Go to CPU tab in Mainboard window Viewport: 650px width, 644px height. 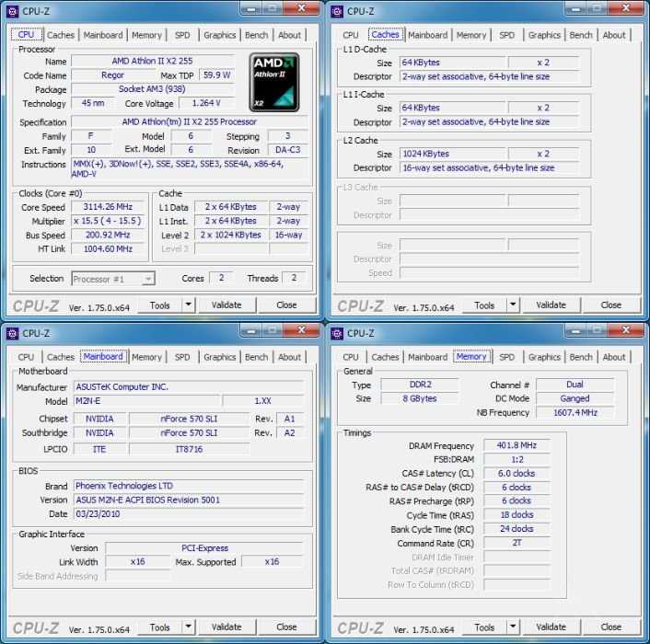pos(26,357)
